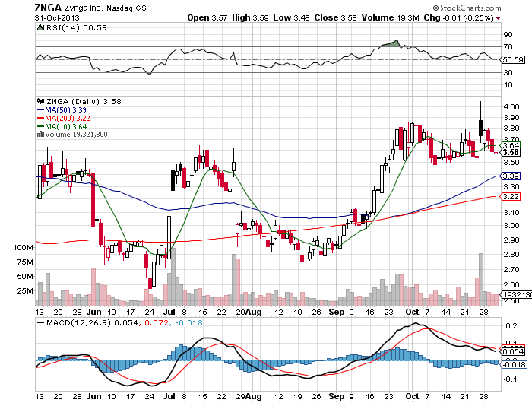Click the volume bars legend icon

tap(40, 134)
